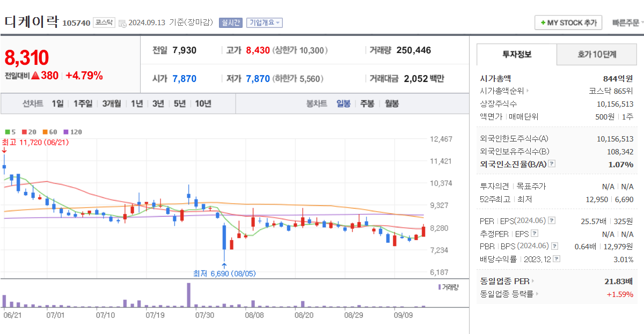Click the 실시간 badge
The width and height of the screenshot is (644, 334).
tap(231, 23)
